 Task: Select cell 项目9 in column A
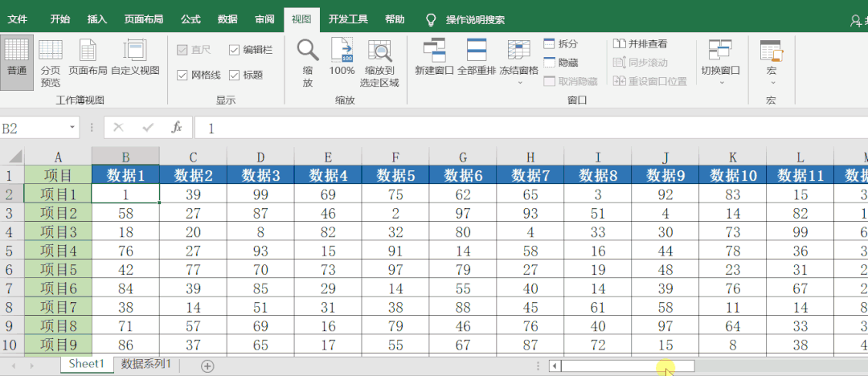click(58, 345)
